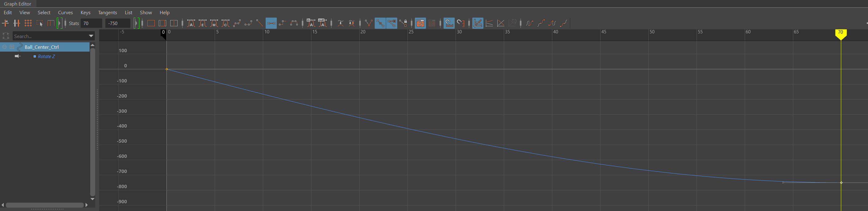
Task: Click the Lock Tangent Length icon
Action: click(403, 23)
